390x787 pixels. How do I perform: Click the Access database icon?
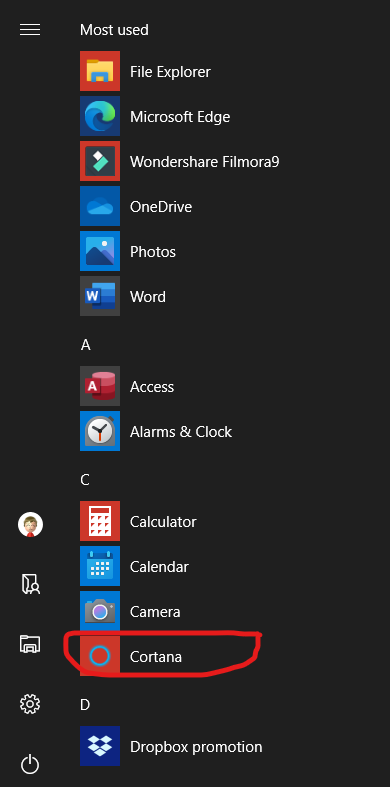tap(100, 386)
